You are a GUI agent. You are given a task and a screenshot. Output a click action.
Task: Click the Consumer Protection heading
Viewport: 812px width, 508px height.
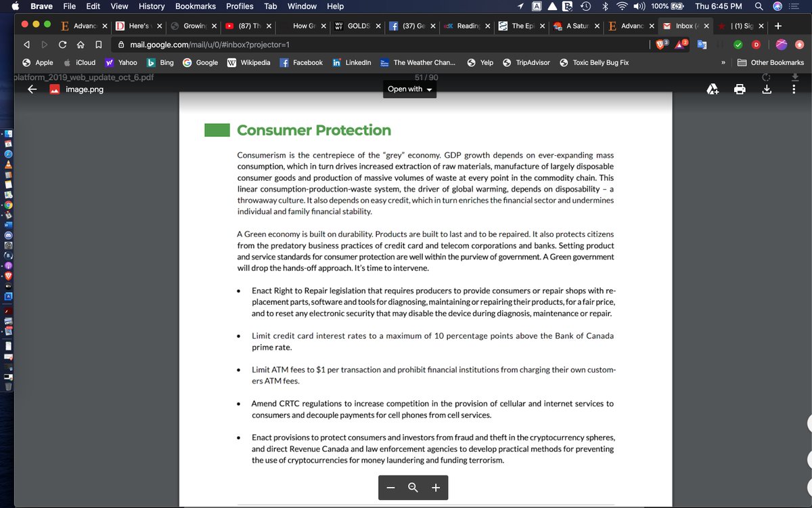point(314,130)
